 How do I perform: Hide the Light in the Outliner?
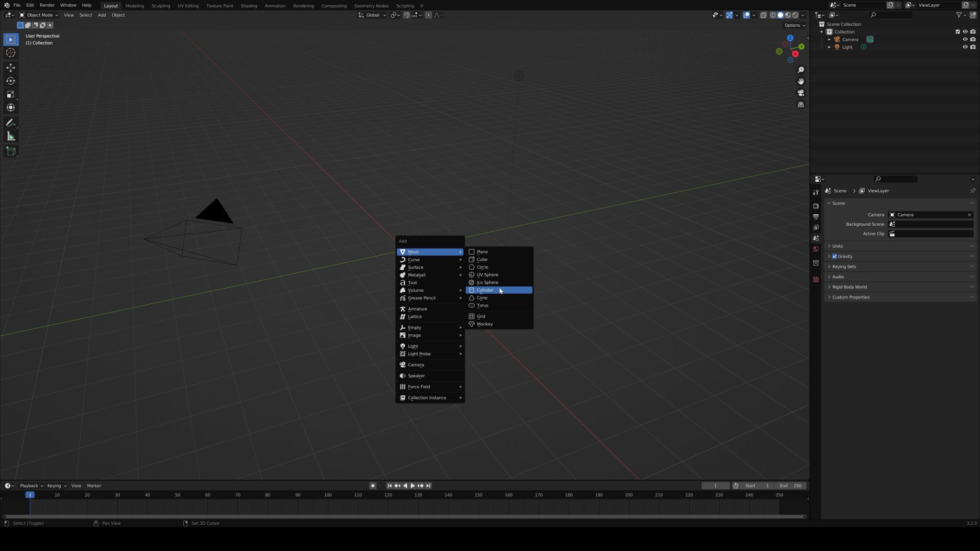[965, 47]
